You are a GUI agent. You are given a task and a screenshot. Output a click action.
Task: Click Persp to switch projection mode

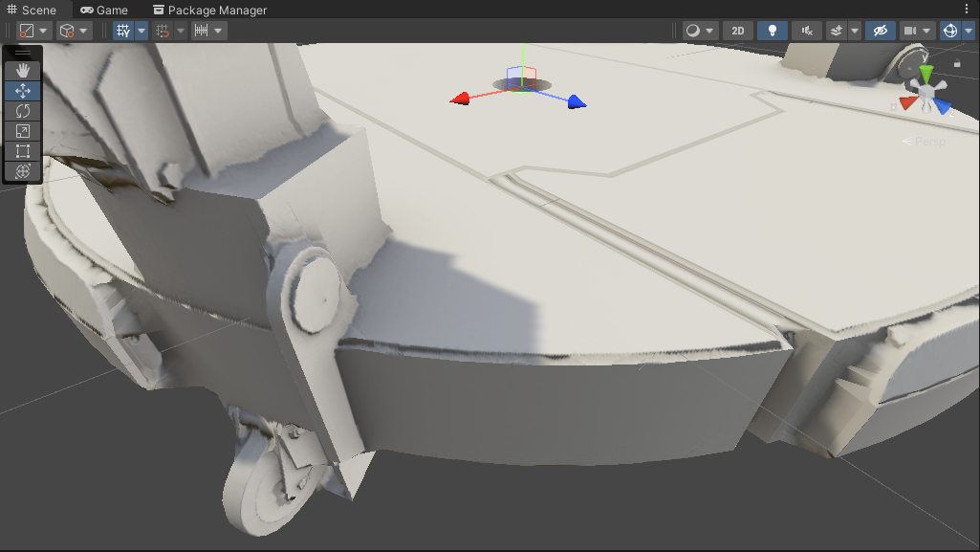click(932, 141)
